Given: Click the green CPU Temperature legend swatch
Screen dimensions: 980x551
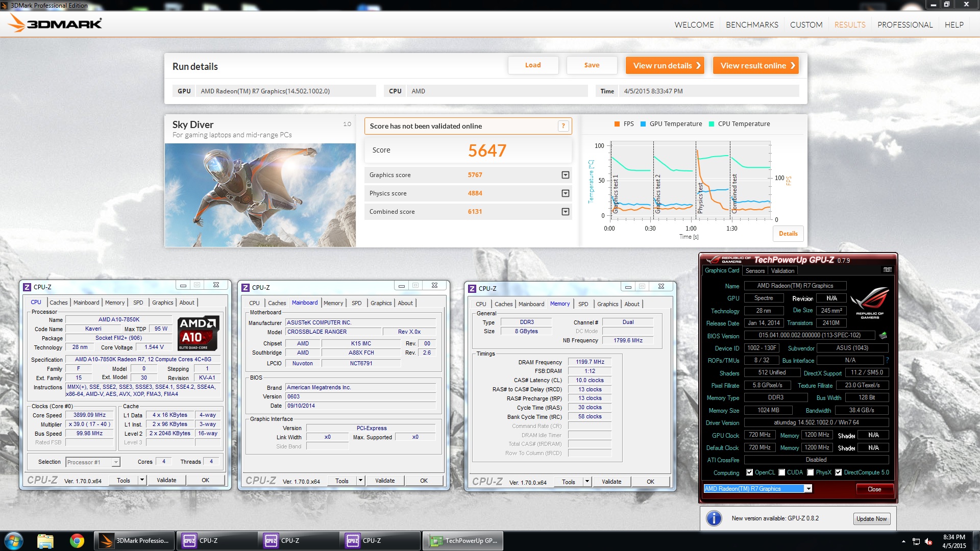Looking at the screenshot, I should [x=712, y=124].
